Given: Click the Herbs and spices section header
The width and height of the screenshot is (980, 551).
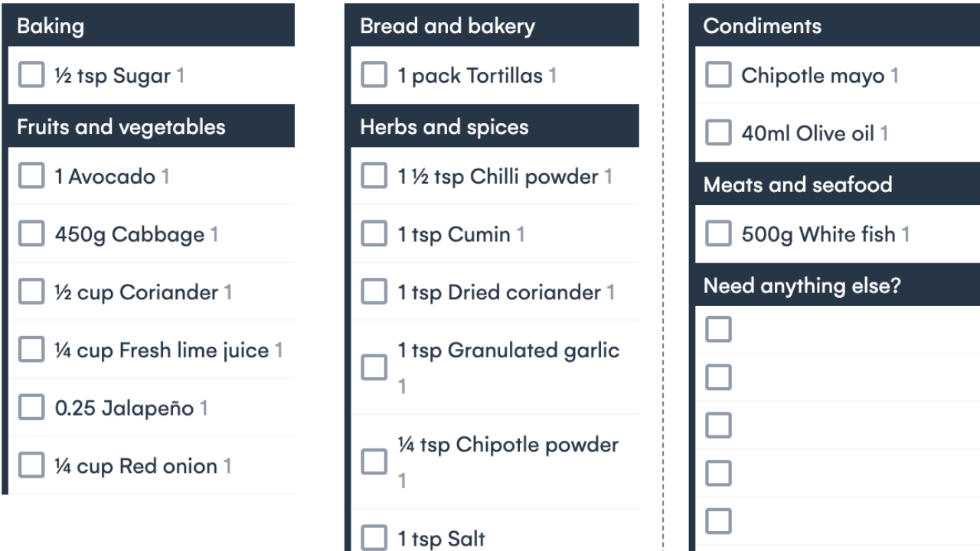Looking at the screenshot, I should (x=444, y=127).
